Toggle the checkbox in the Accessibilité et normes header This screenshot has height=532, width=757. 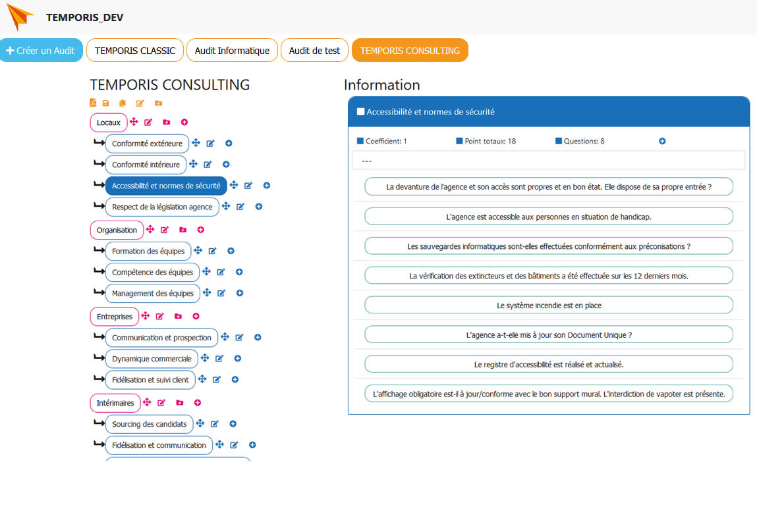[360, 112]
